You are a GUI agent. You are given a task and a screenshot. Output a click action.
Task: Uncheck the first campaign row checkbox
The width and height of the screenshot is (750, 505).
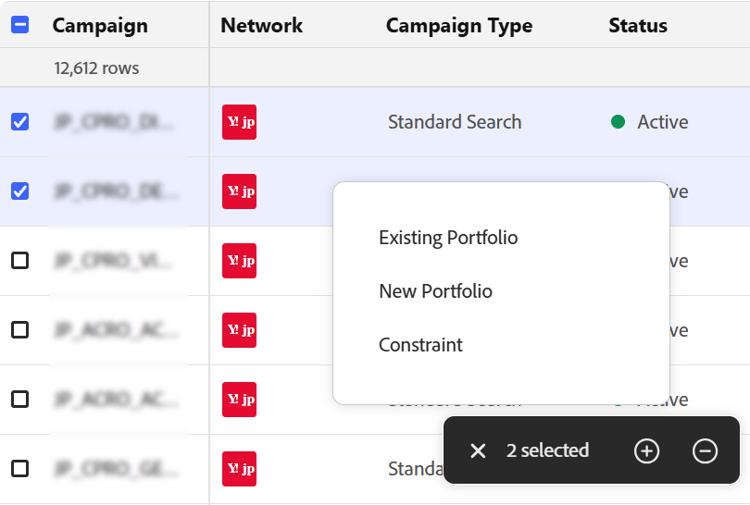coord(20,122)
